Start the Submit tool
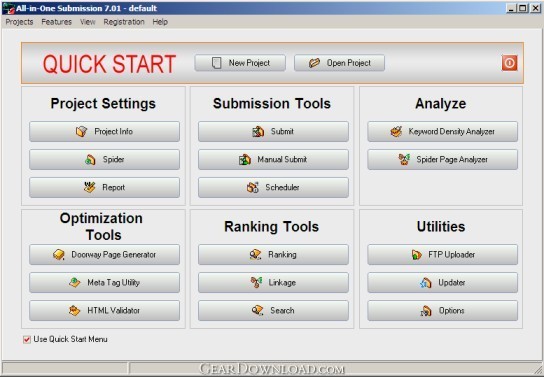 273,131
